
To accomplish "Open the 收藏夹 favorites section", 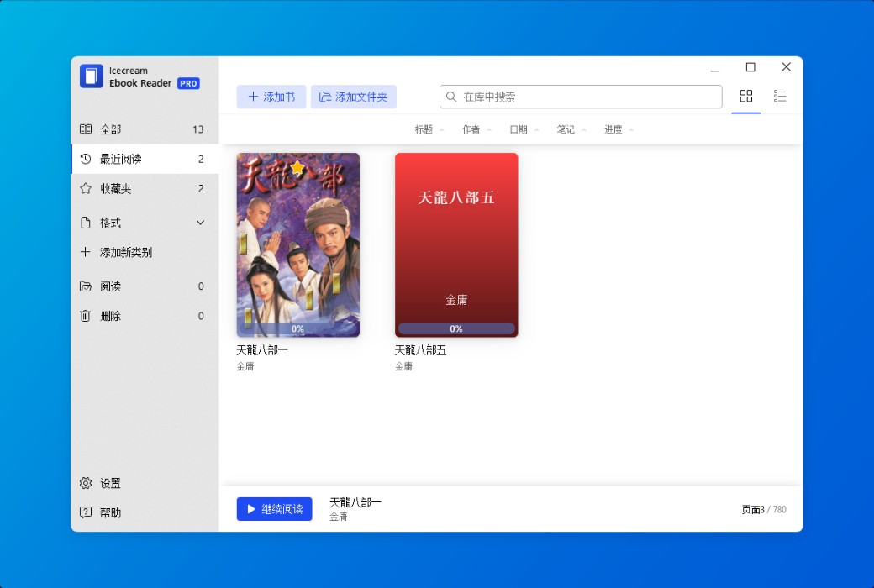I will coord(118,188).
